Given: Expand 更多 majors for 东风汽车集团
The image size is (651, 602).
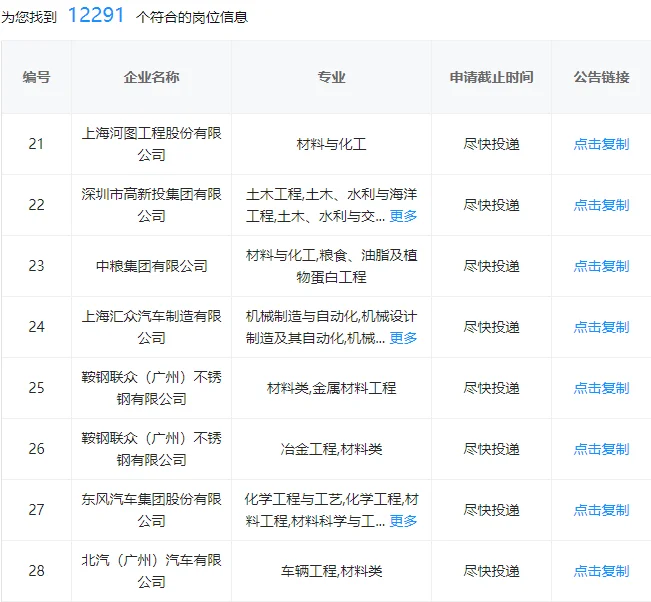Looking at the screenshot, I should point(403,521).
